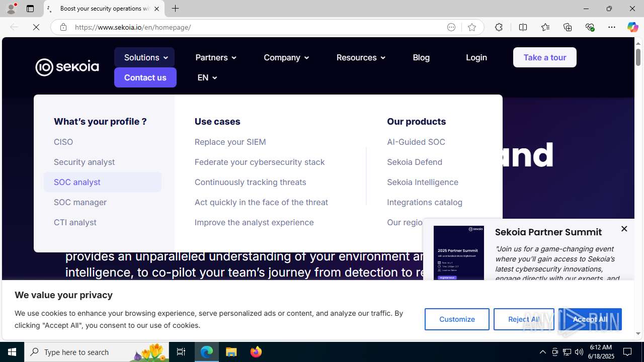Open the Sekoia Partner Summit heading

coord(548,232)
